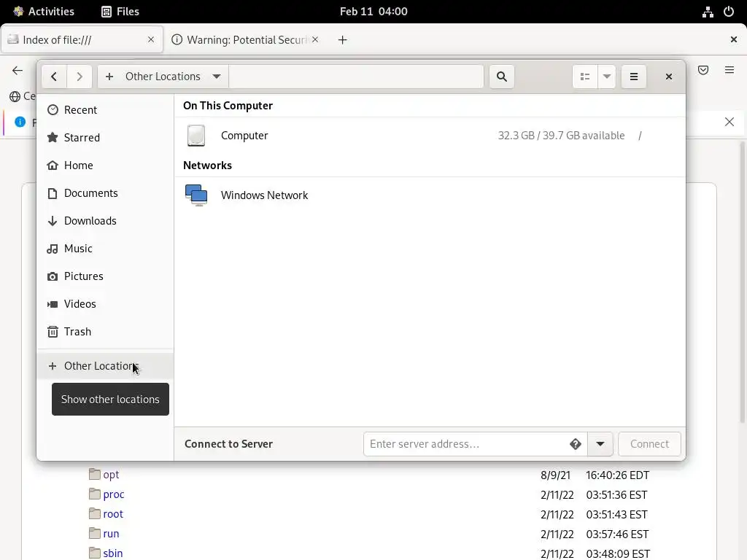The image size is (747, 560).
Task: Open Trash in the sidebar
Action: 105,332
